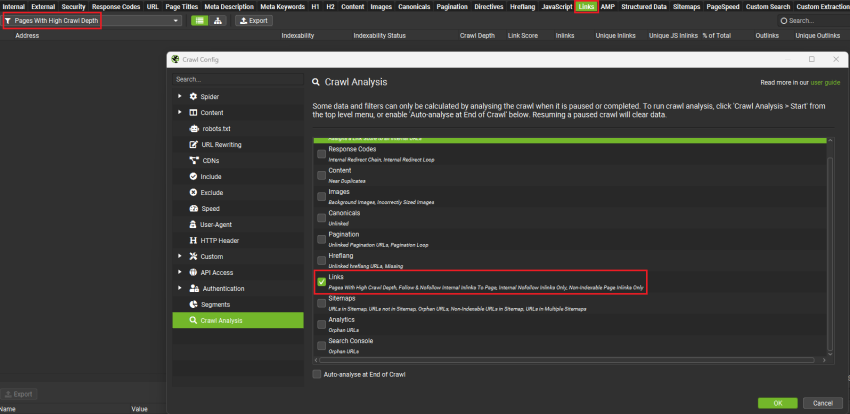Screen dimensions: 850x414
Task: Click the Spider gear icon in sidebar
Action: 193,96
